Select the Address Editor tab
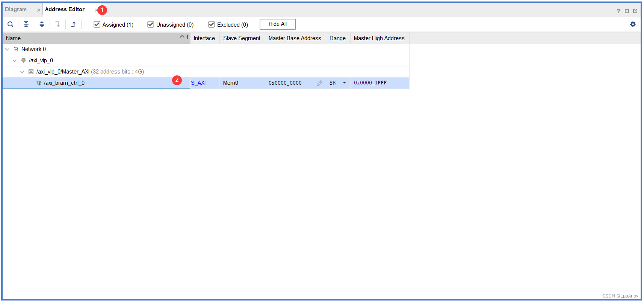Image resolution: width=644 pixels, height=302 pixels. coord(65,9)
